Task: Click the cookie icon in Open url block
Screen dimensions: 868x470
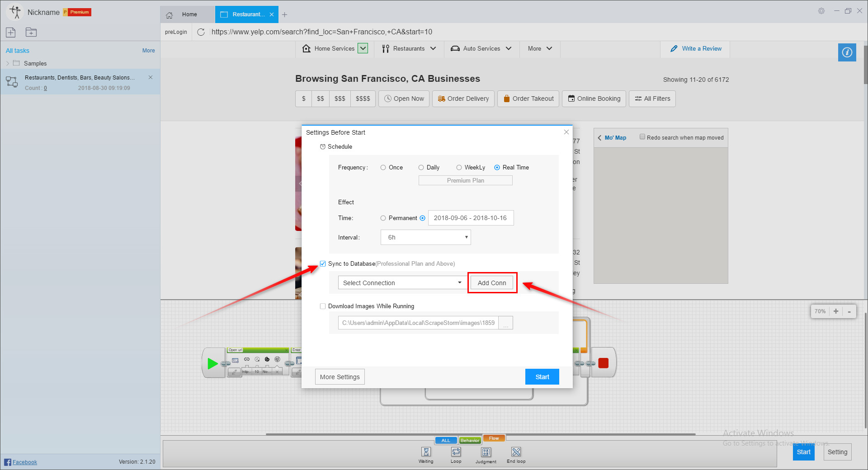Action: 267,359
